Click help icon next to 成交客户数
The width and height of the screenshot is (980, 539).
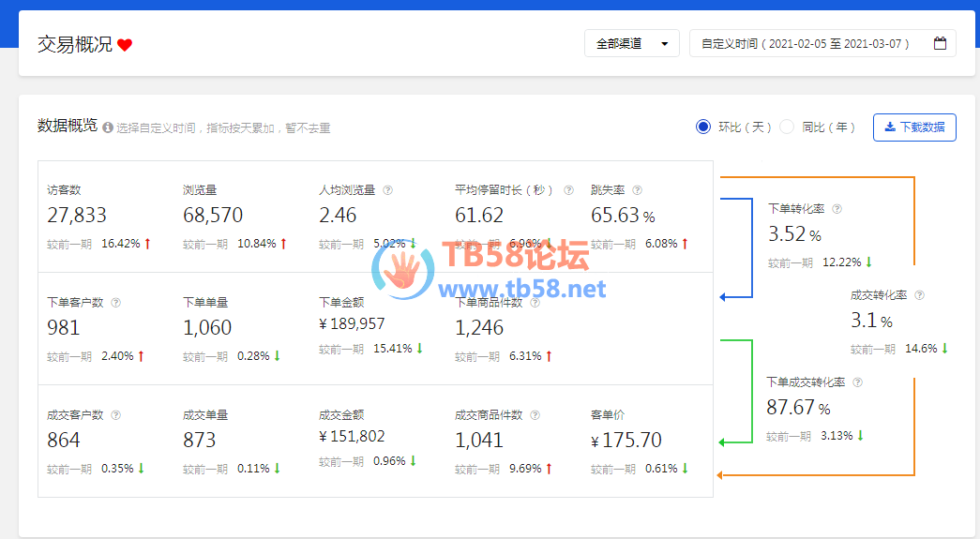coord(115,414)
